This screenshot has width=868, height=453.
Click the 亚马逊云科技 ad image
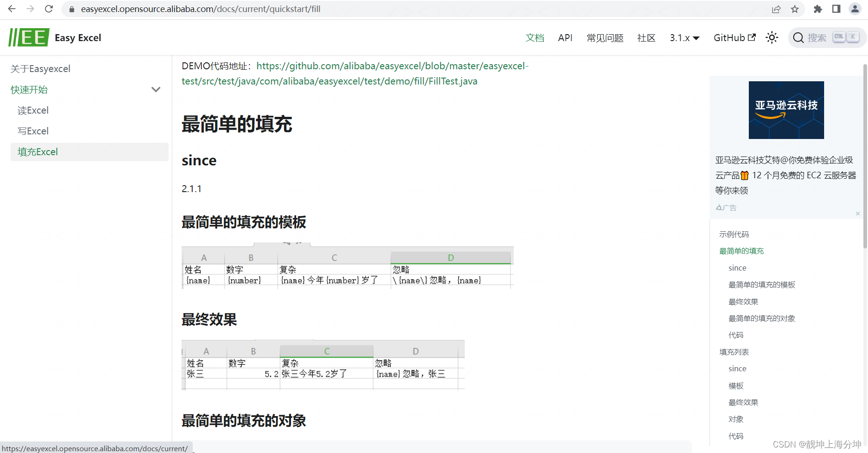pyautogui.click(x=786, y=110)
